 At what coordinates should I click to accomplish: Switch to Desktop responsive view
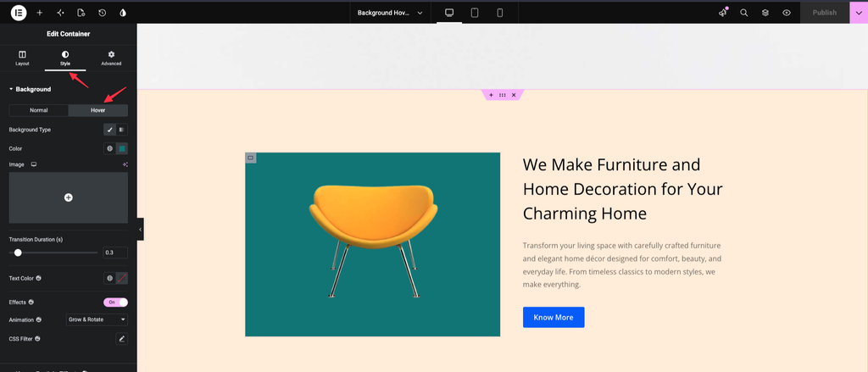pyautogui.click(x=449, y=12)
